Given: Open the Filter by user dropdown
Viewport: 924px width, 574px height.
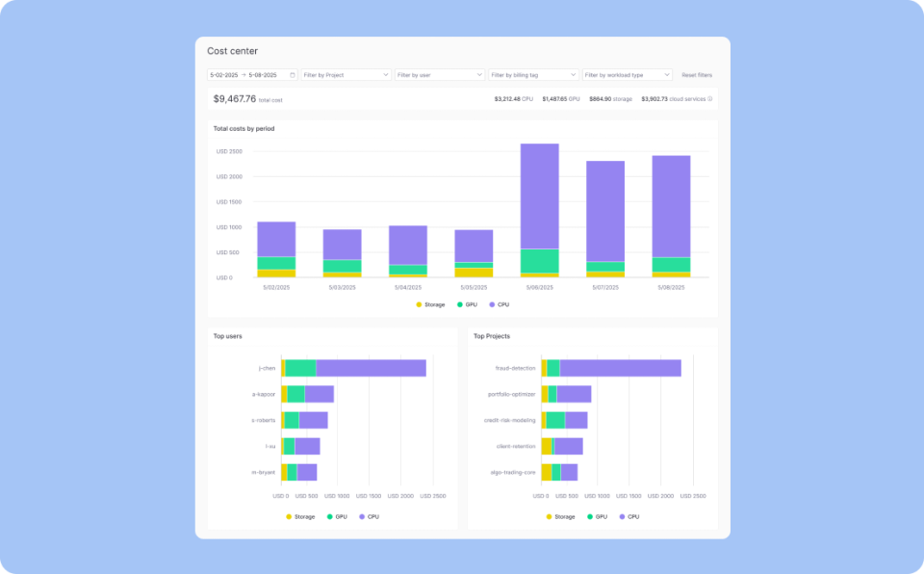Looking at the screenshot, I should [440, 73].
